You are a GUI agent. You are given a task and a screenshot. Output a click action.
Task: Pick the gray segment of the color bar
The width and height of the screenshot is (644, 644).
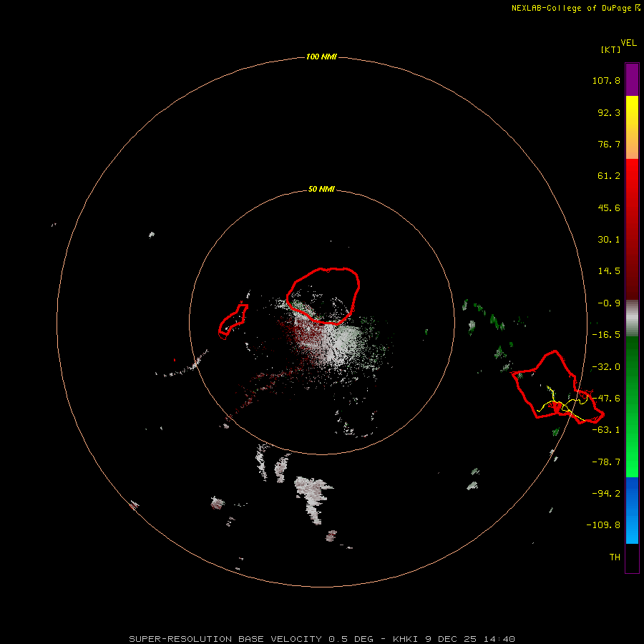(x=632, y=318)
